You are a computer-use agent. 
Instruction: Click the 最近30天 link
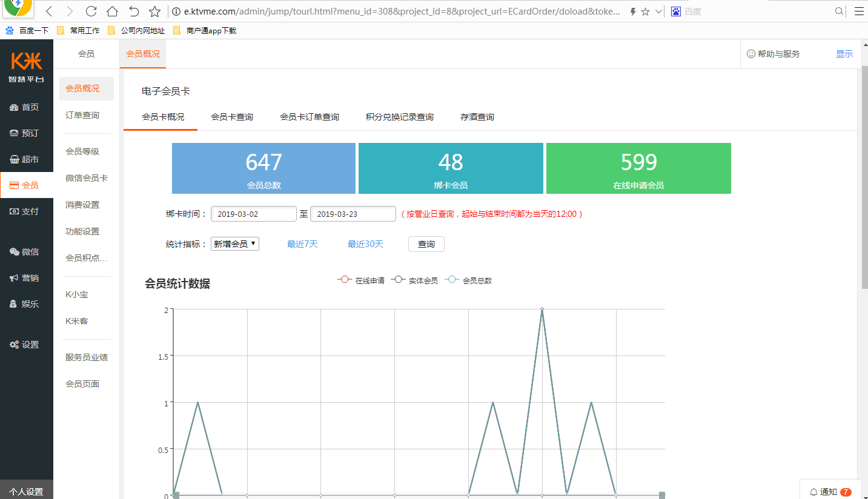(365, 244)
